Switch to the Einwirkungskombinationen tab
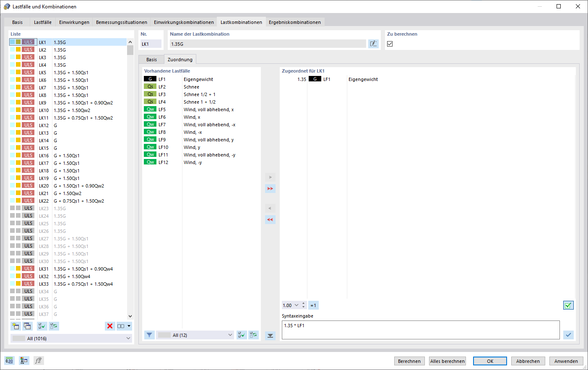This screenshot has width=588, height=370. (184, 22)
